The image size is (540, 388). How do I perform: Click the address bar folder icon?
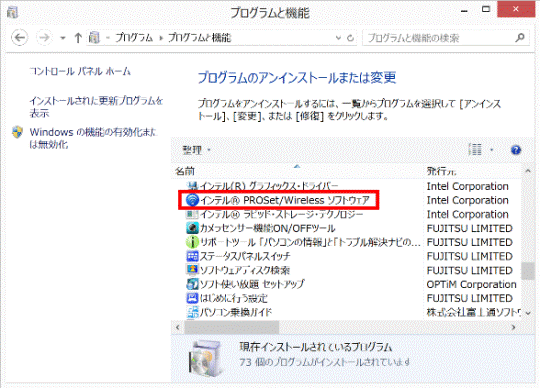coord(94,38)
